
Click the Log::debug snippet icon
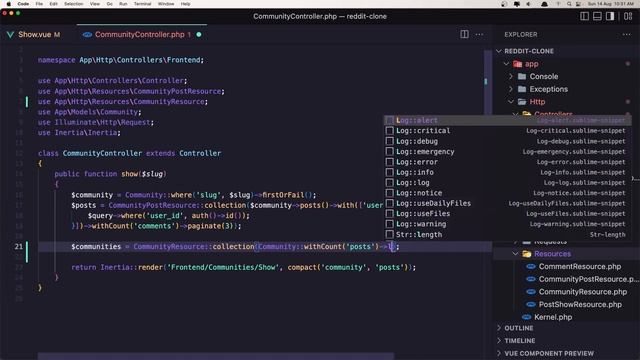click(390, 141)
